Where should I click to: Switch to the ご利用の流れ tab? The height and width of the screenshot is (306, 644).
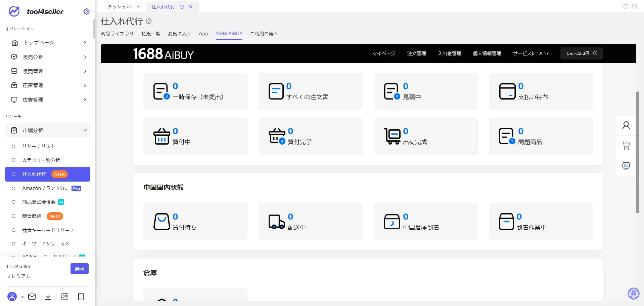[264, 34]
